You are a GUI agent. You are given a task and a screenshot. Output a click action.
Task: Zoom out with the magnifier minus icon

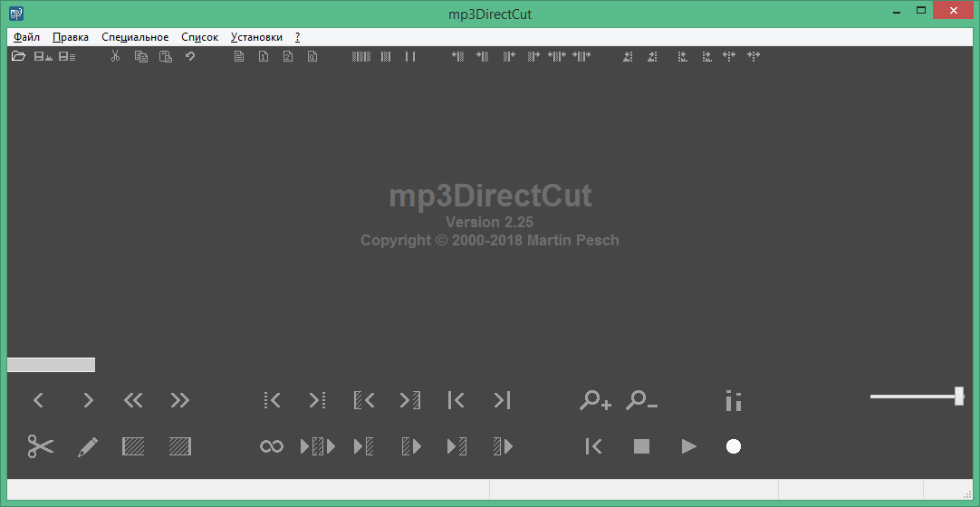(642, 400)
